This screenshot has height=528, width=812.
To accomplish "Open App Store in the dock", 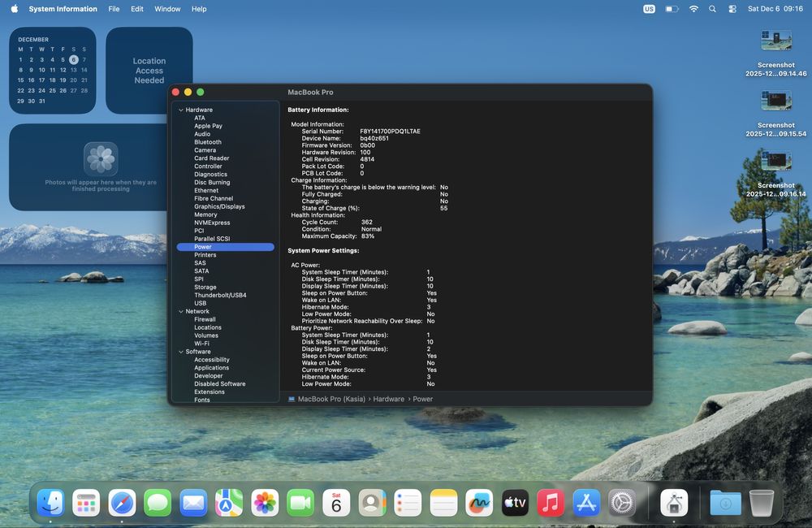I will (586, 503).
